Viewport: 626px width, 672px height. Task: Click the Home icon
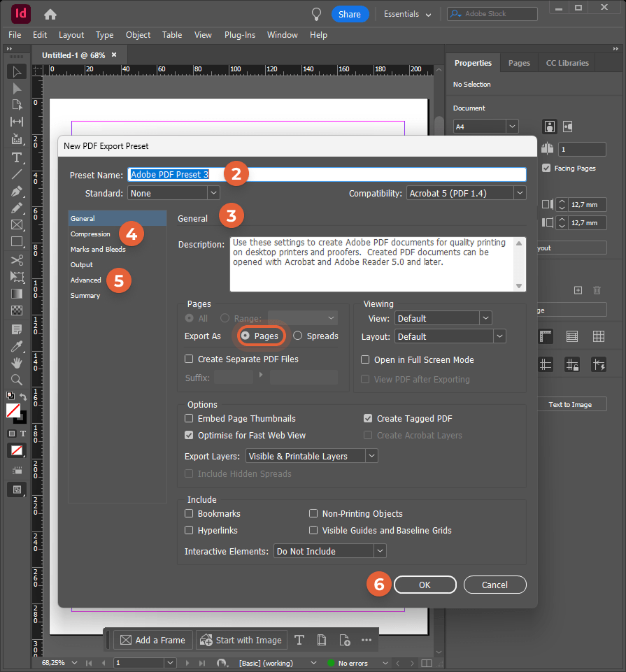click(50, 15)
